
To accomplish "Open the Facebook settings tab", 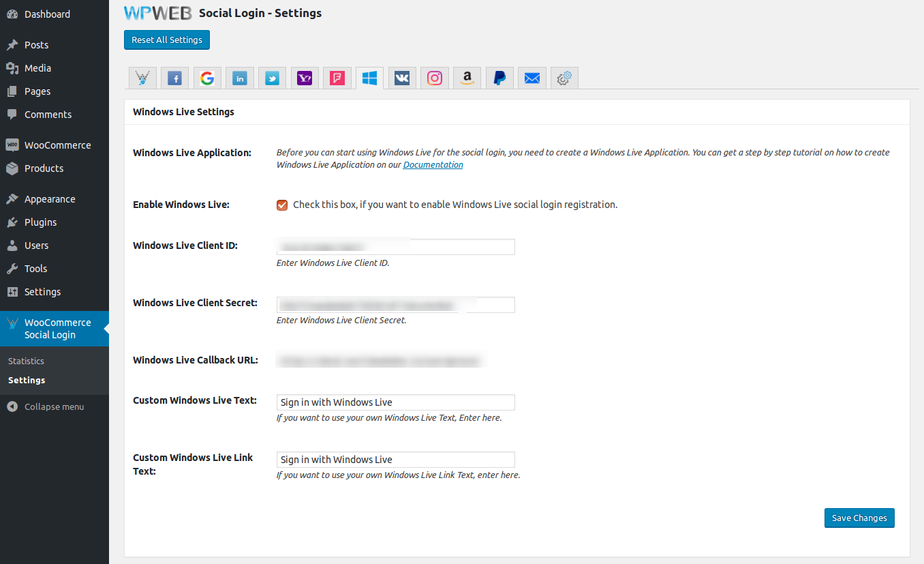I will click(175, 78).
